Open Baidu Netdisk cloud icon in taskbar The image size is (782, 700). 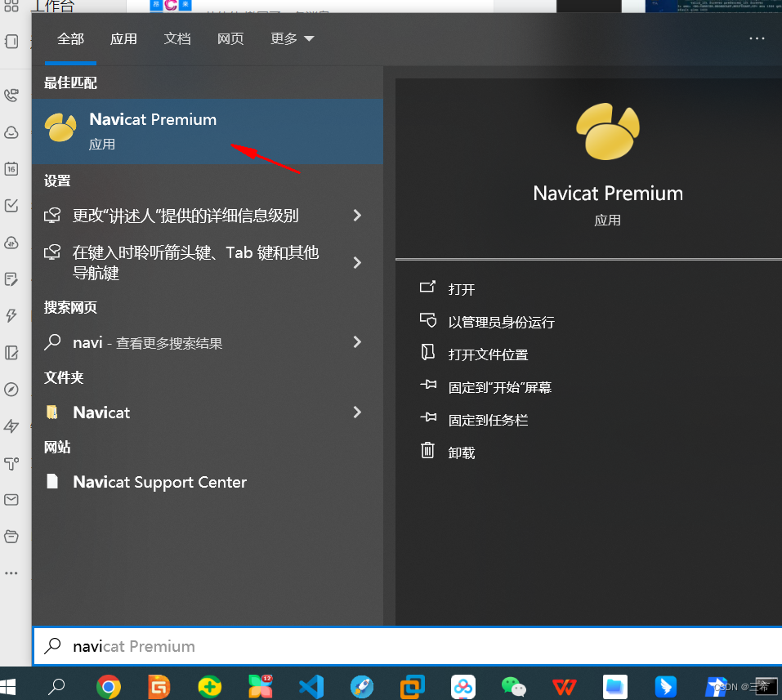point(462,687)
